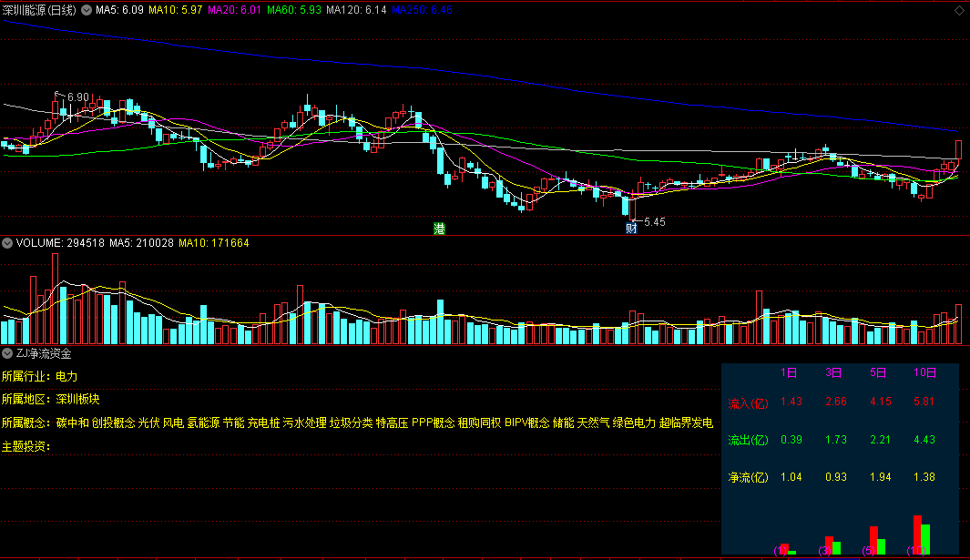This screenshot has width=970, height=560.
Task: Open the ZJ净流资金 indicator dropdown arrow
Action: point(7,353)
